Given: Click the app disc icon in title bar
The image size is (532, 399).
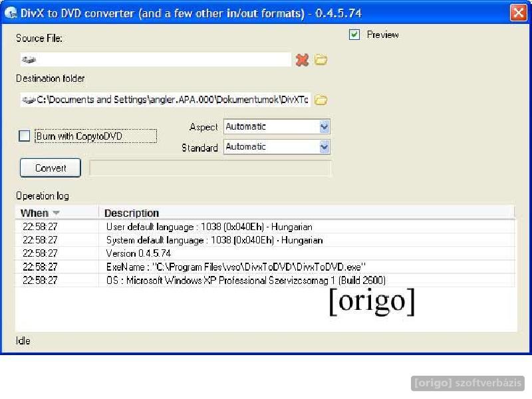Looking at the screenshot, I should 11,13.
